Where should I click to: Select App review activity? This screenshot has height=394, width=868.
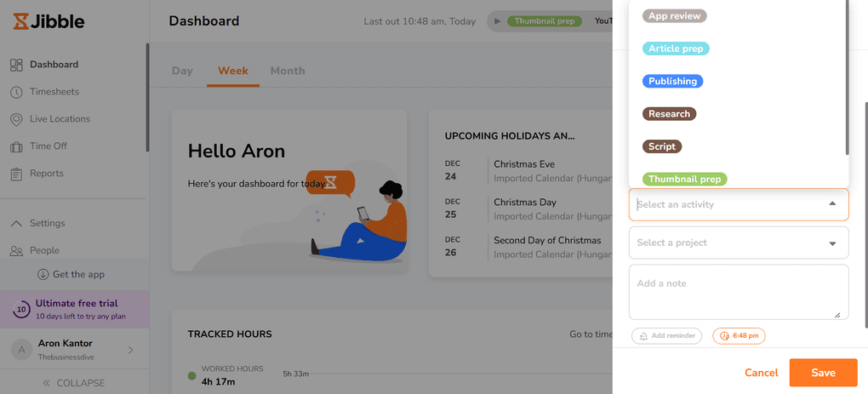point(674,16)
